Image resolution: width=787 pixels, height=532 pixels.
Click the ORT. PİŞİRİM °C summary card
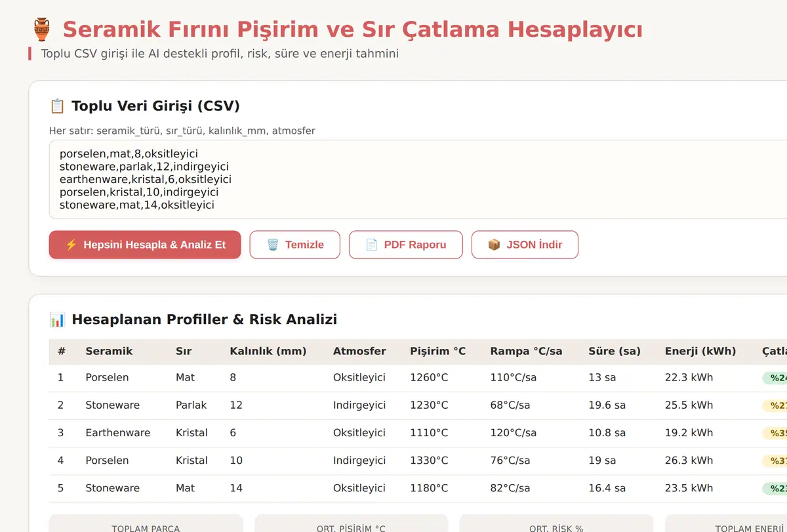[352, 523]
